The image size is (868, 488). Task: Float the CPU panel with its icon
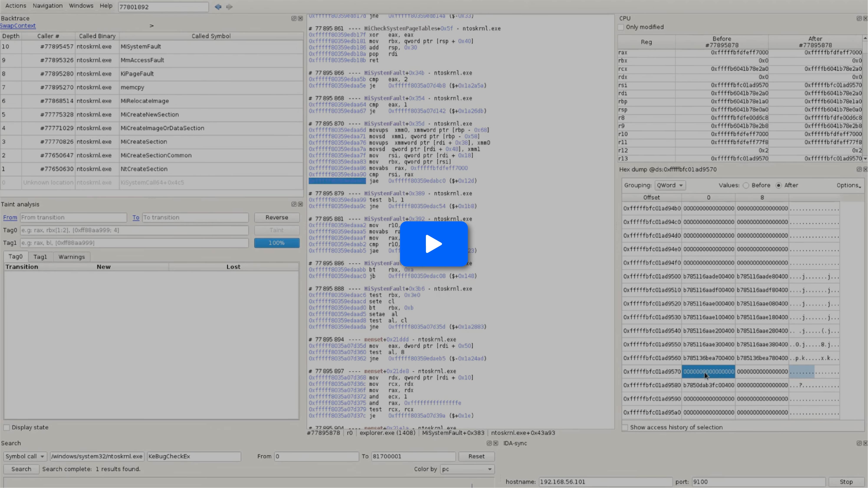coord(859,18)
